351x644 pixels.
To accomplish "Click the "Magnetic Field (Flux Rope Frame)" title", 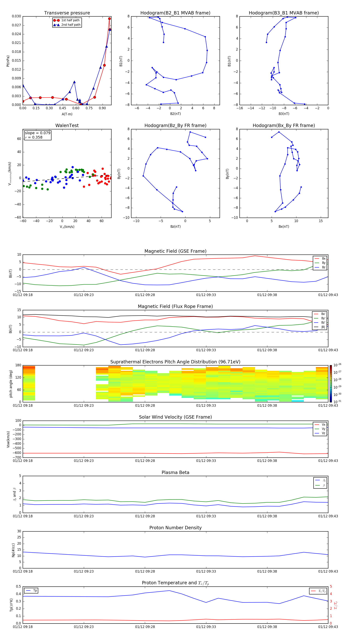I will point(175,307).
